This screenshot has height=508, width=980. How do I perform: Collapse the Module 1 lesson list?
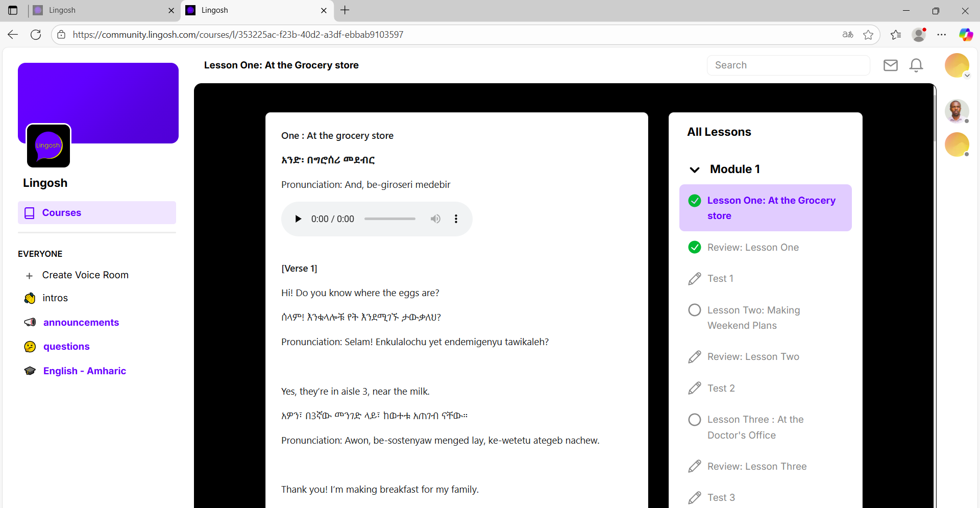(x=695, y=170)
